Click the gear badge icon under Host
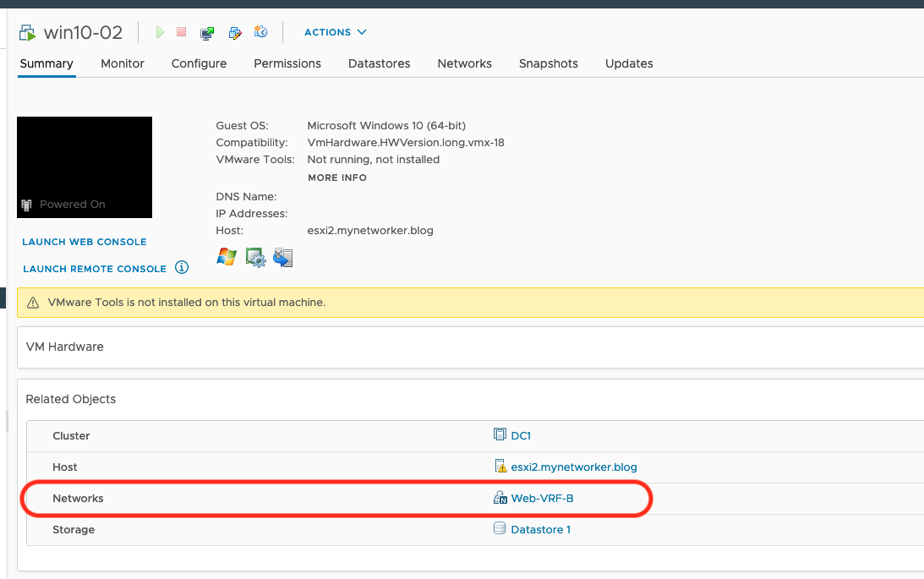Viewport: 924px width, 579px height. click(x=255, y=257)
